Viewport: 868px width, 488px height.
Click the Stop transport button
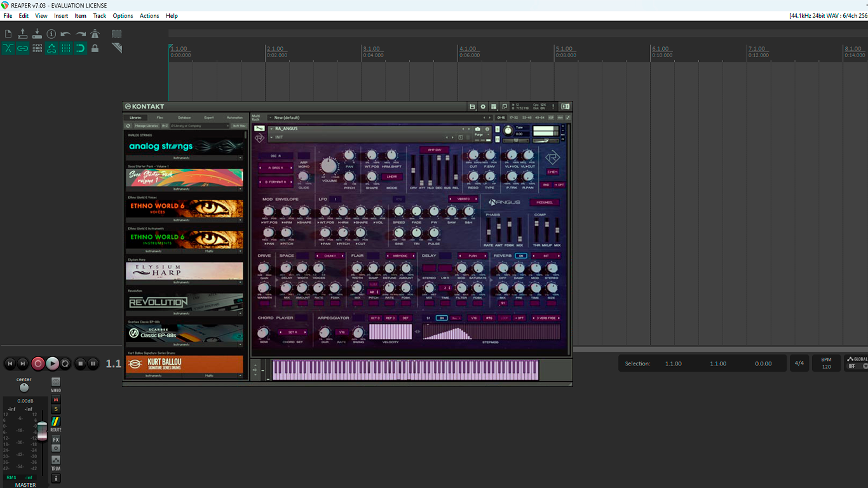(x=80, y=363)
